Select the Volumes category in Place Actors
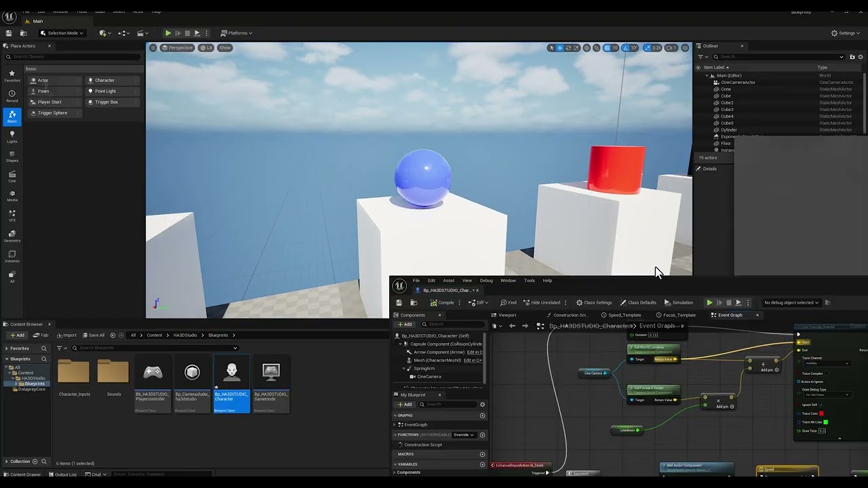Image resolution: width=868 pixels, height=488 pixels. pyautogui.click(x=12, y=256)
